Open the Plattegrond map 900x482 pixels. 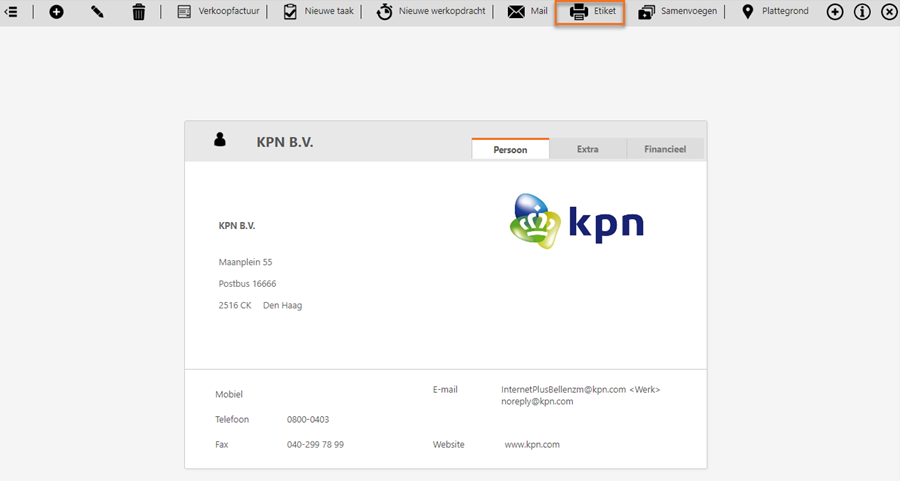(x=785, y=11)
